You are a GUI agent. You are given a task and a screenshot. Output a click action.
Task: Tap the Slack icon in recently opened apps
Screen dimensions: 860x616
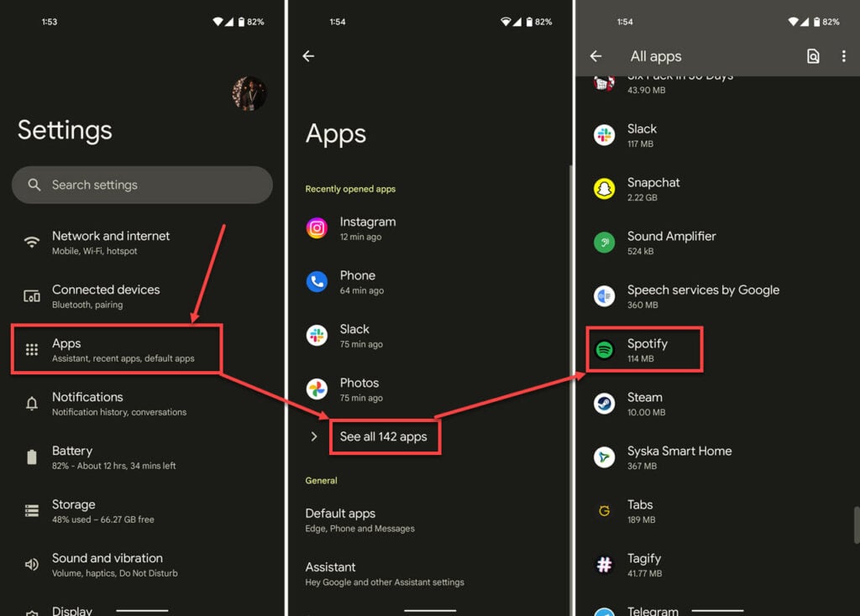[317, 336]
